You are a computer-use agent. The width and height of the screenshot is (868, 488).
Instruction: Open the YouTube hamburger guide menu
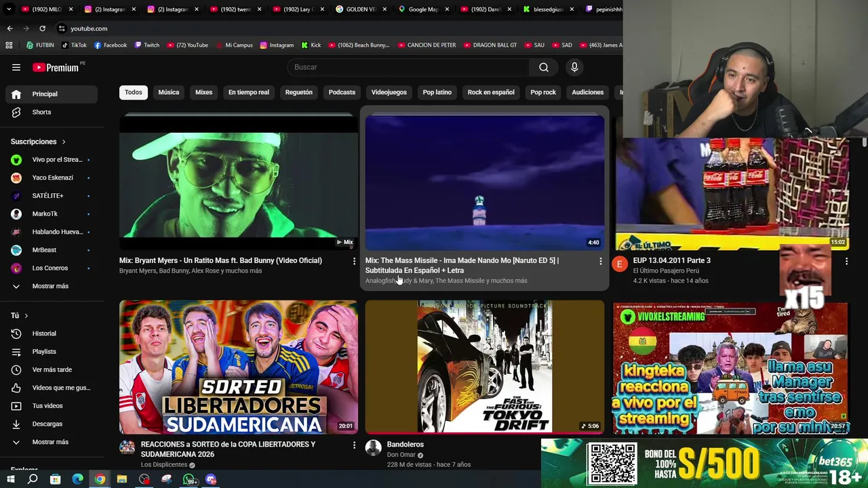(16, 67)
